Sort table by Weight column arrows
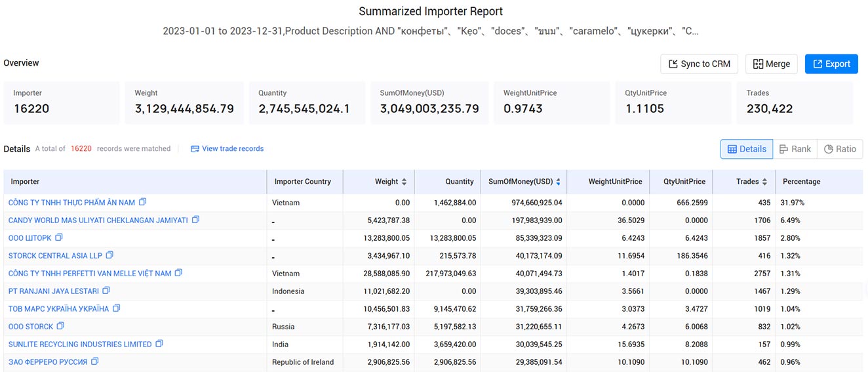 tap(404, 182)
